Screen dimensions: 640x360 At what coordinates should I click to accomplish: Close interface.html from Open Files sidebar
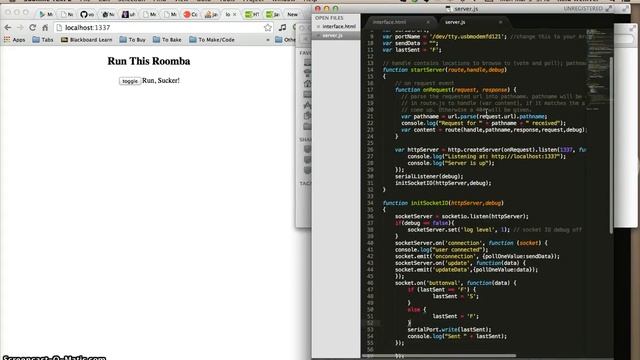tap(318, 27)
